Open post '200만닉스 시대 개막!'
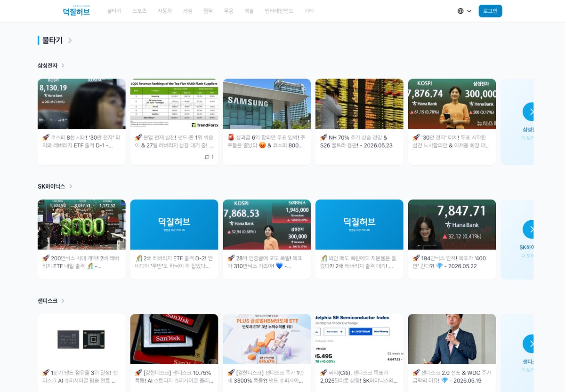 [x=81, y=262]
